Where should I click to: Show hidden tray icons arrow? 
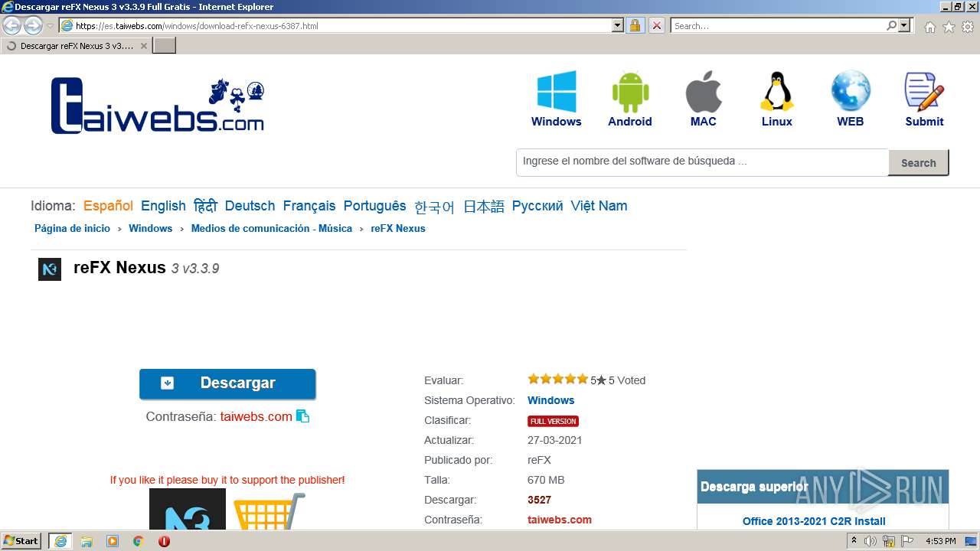coord(854,541)
